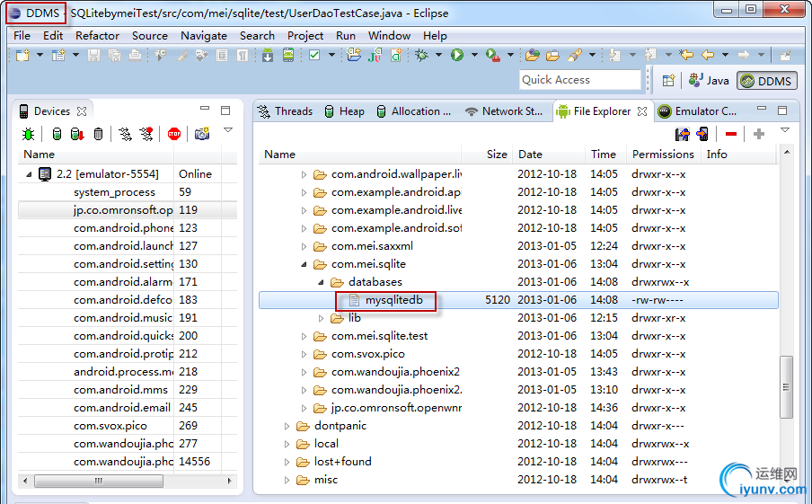The width and height of the screenshot is (812, 504).
Task: Pull a file from the device icon
Action: tap(683, 134)
